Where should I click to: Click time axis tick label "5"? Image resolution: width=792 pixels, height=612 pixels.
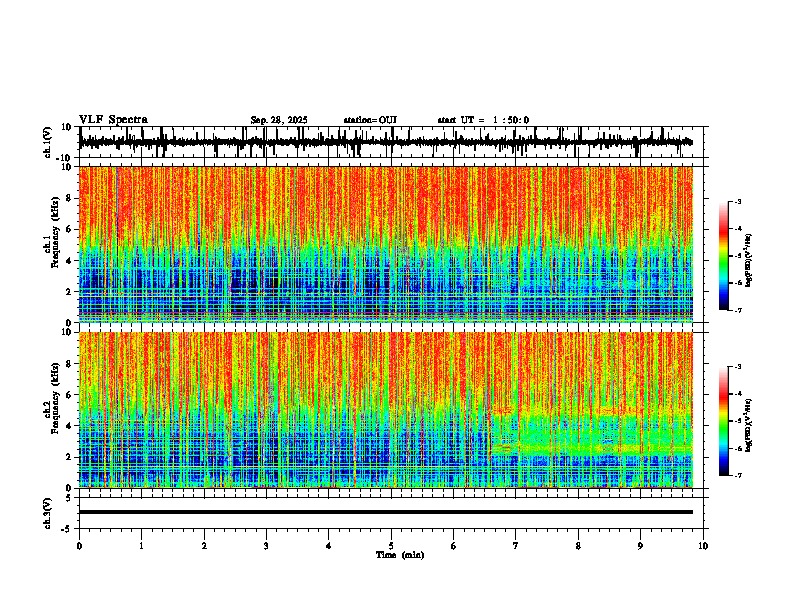(391, 546)
